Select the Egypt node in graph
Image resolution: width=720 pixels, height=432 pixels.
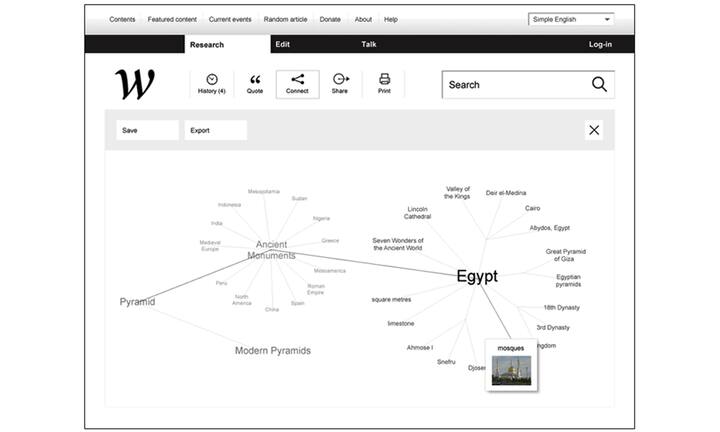[x=477, y=277]
